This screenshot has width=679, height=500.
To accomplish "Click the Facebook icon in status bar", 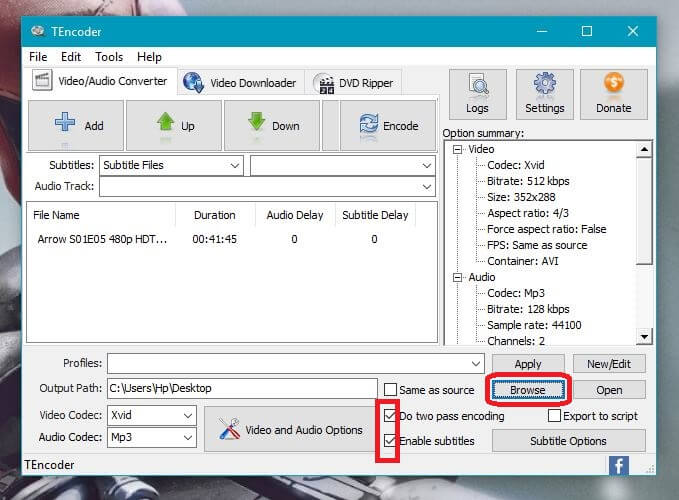I will [619, 466].
